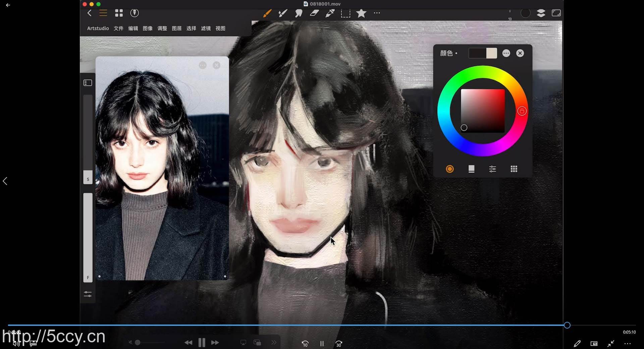Pick the eraser tool
This screenshot has width=644, height=349.
pos(314,13)
